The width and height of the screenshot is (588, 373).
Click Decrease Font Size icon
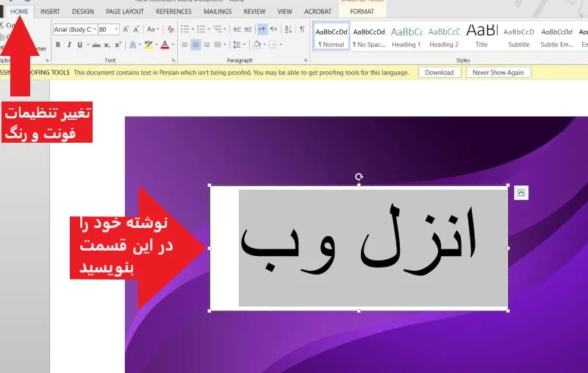[137, 29]
